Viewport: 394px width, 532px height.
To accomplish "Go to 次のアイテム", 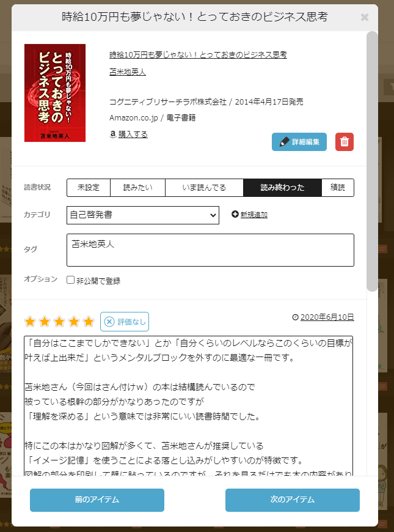I will 292,500.
